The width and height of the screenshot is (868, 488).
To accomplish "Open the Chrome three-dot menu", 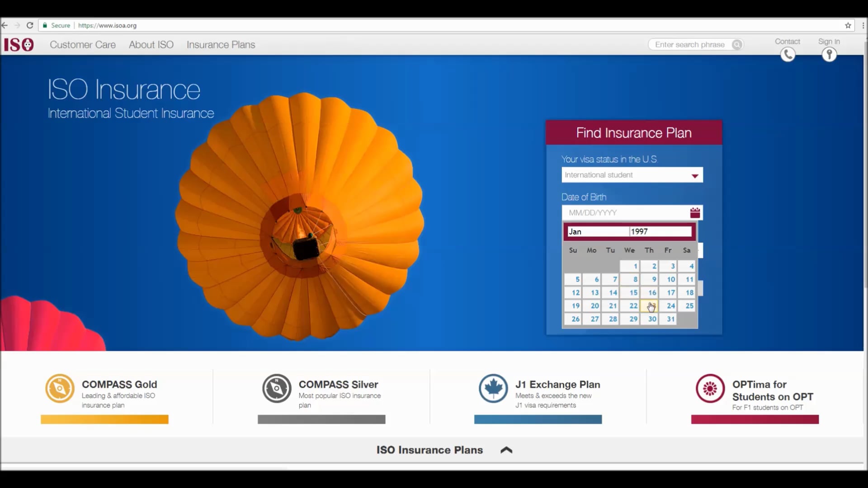I will click(863, 25).
